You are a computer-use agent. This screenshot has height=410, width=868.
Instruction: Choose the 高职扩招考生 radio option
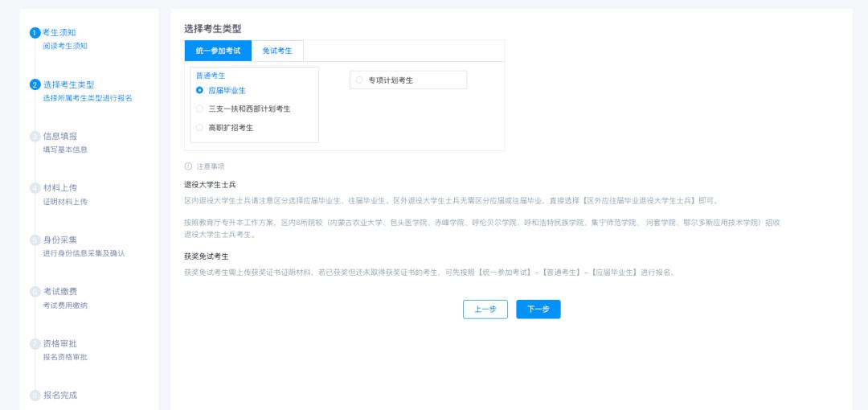click(200, 127)
